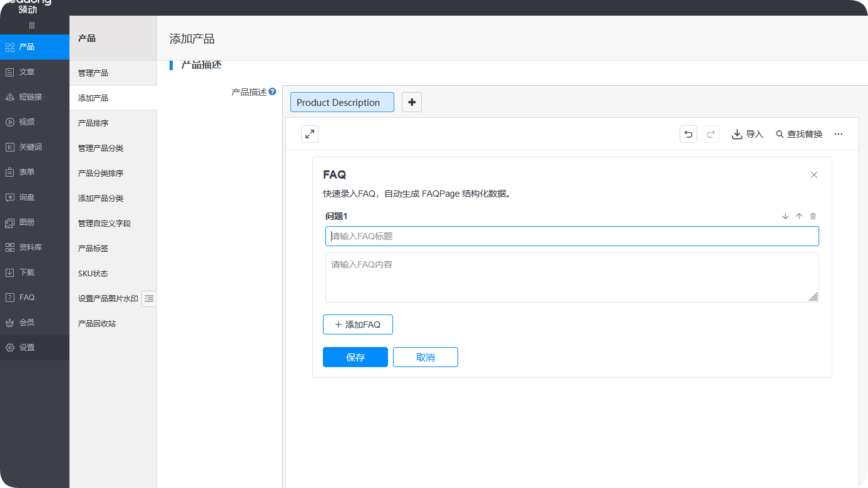The image size is (868, 488).
Task: Click the 添加FAQ button
Action: [x=358, y=324]
